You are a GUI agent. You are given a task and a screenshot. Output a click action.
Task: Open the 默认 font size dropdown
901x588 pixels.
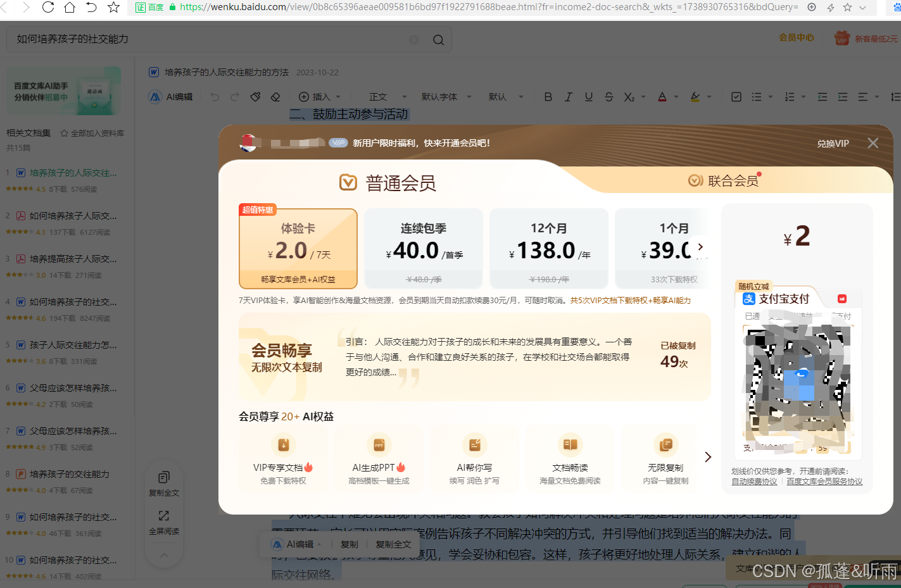(506, 97)
